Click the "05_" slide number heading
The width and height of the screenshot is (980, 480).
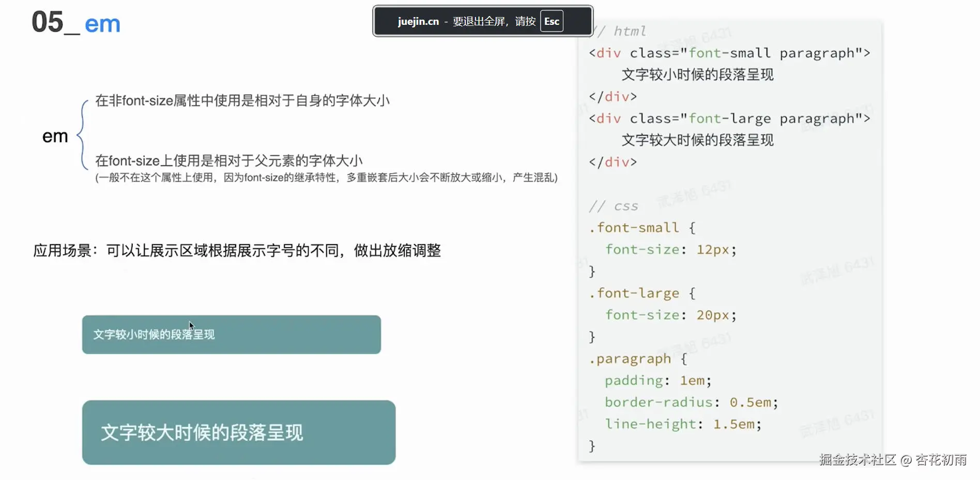click(56, 23)
